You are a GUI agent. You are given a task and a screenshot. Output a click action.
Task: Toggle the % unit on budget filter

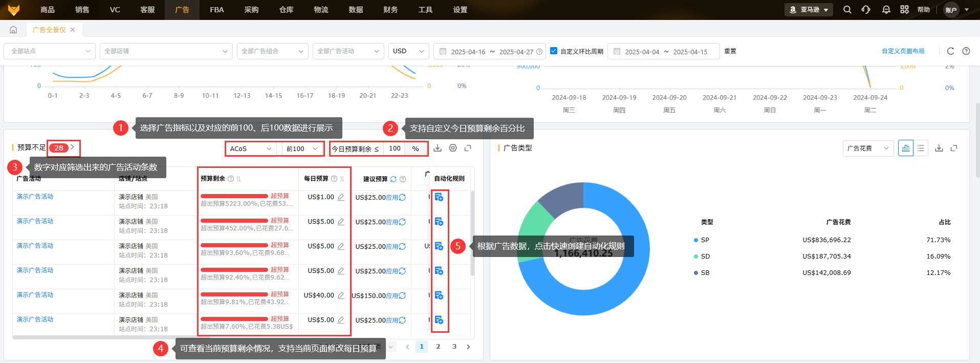(x=416, y=148)
